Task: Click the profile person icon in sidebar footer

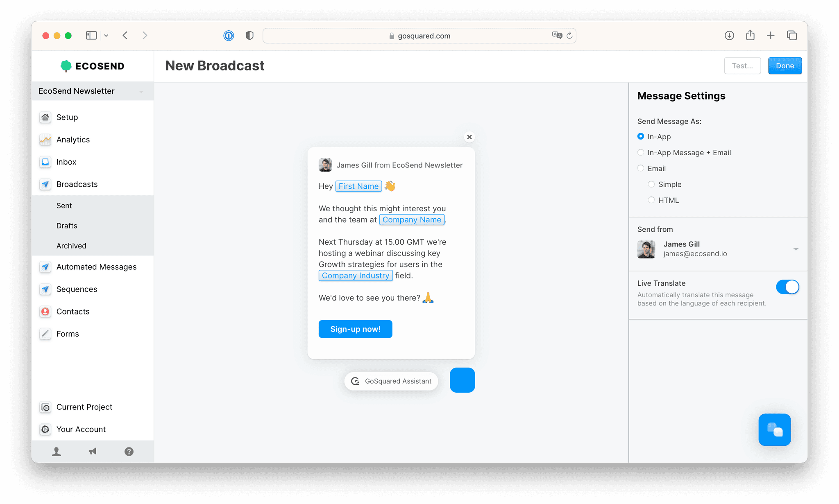Action: (x=57, y=452)
